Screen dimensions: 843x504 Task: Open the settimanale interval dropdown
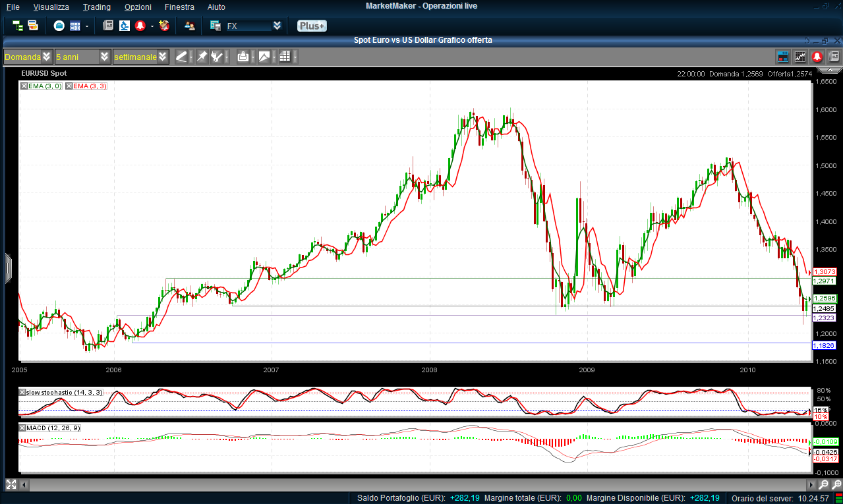click(163, 57)
